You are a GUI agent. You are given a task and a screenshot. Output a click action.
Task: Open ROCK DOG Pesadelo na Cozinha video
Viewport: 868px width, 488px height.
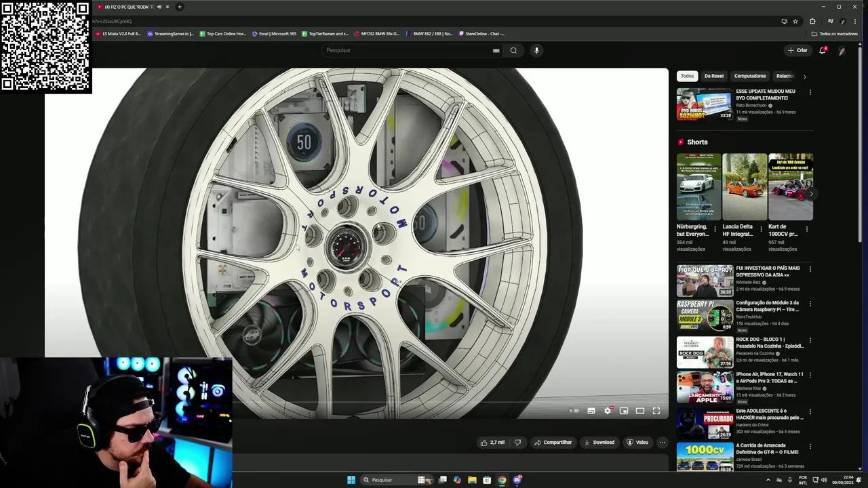pyautogui.click(x=705, y=352)
